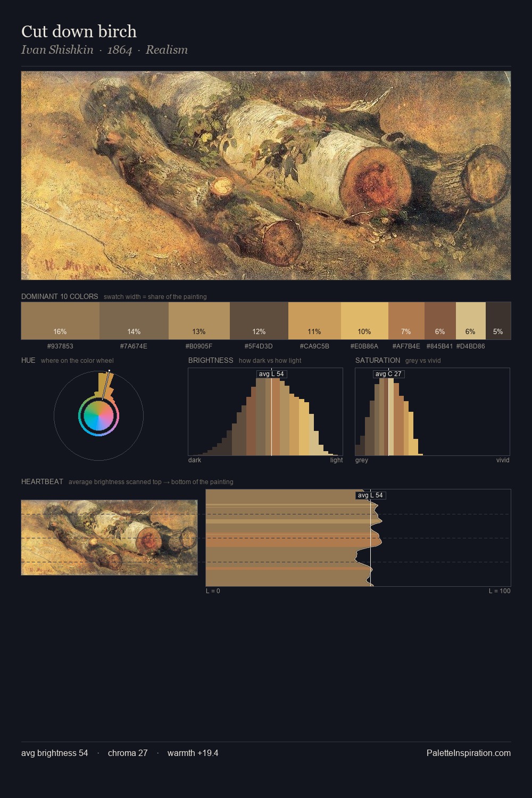Select the #7A674E swatch showing 14%
This screenshot has width=532, height=798.
(134, 321)
